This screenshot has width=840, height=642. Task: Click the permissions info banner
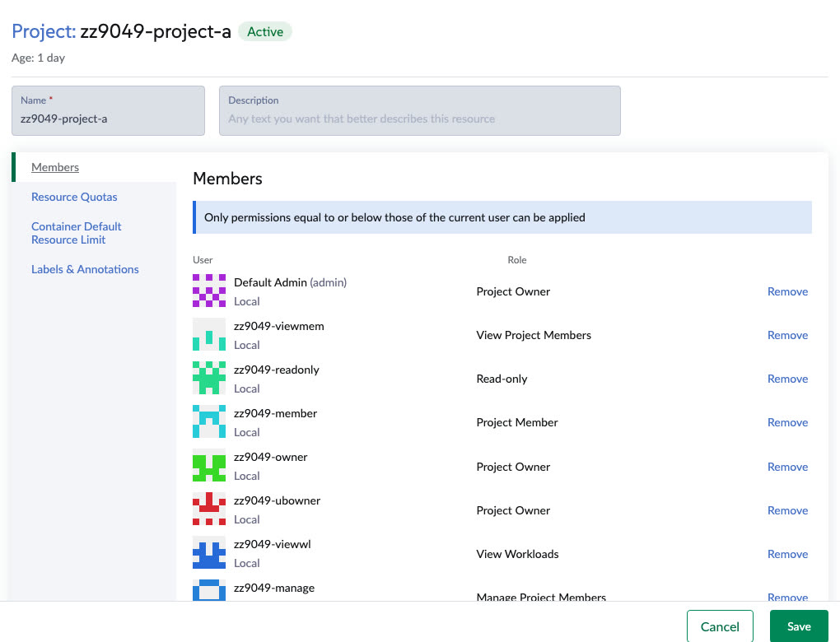(502, 217)
